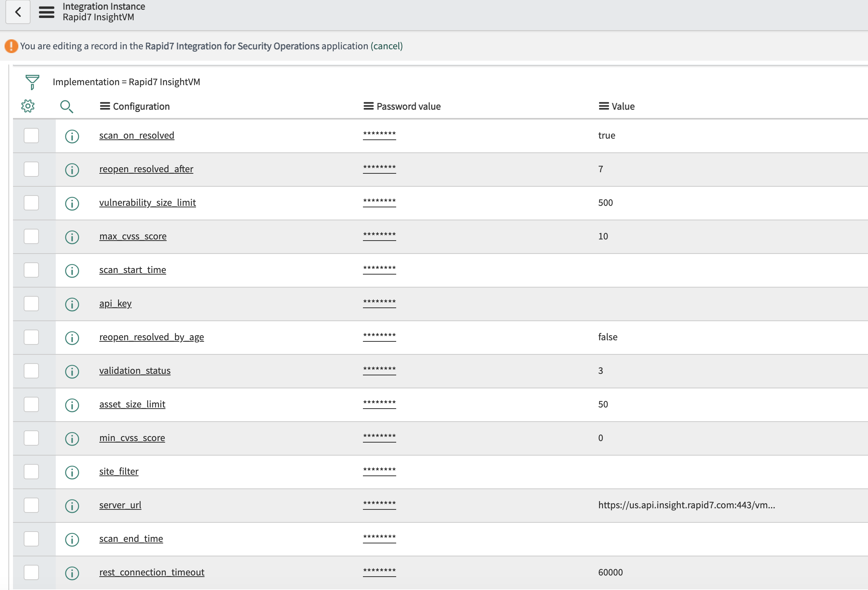Screen dimensions: 868x590
Task: Open the scan_on_resolved configuration link
Action: click(x=137, y=136)
